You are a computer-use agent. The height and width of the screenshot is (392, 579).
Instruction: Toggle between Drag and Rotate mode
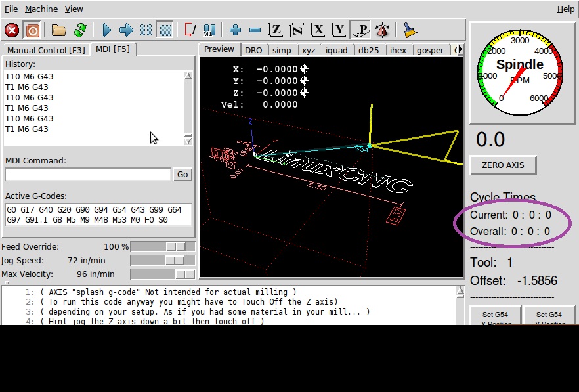click(383, 30)
